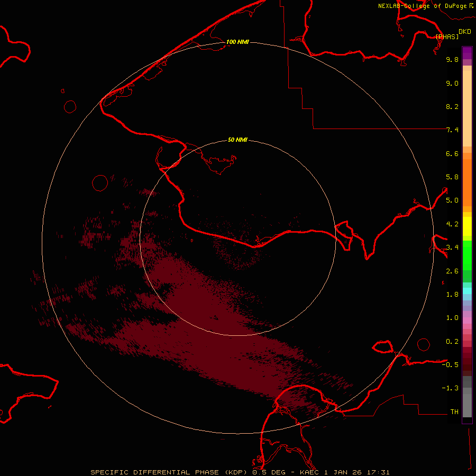Viewport: 476px width, 476px height.
Task: Click the DKD label above the color scale
Action: click(465, 32)
